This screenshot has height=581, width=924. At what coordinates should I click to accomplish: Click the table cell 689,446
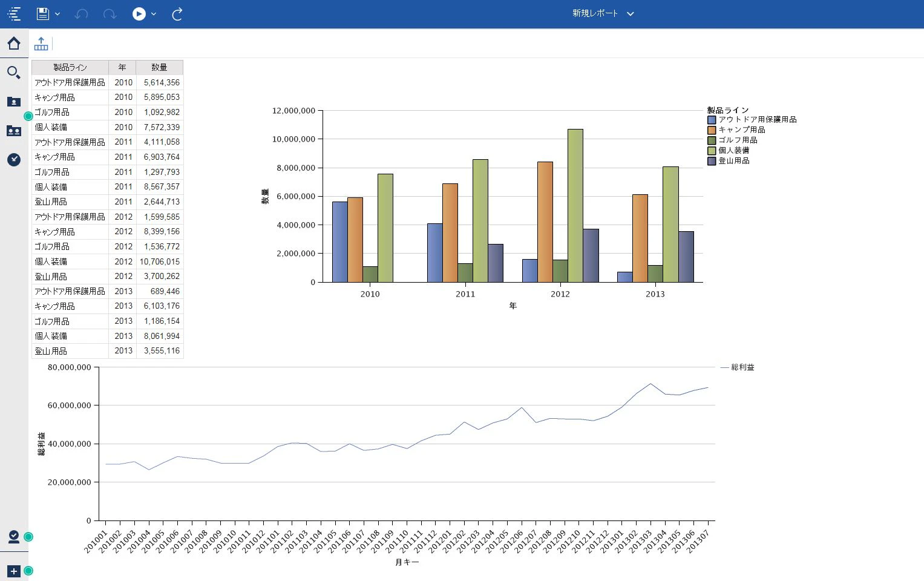click(x=160, y=291)
